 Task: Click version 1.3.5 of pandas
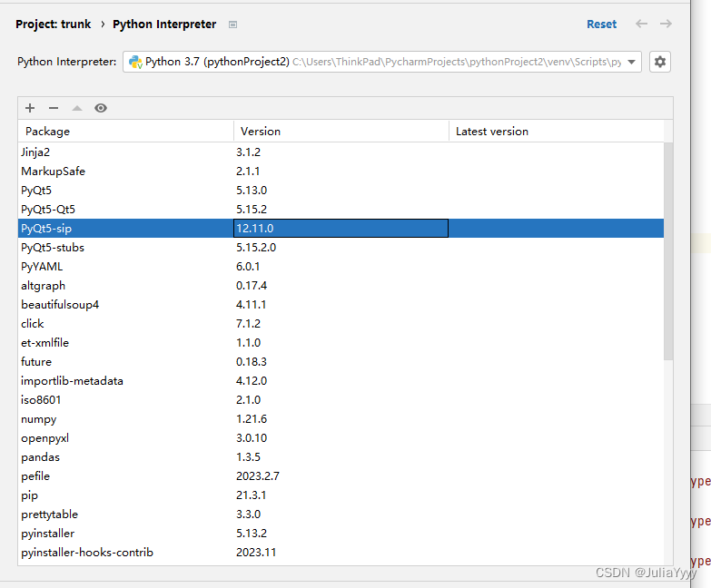tap(248, 457)
